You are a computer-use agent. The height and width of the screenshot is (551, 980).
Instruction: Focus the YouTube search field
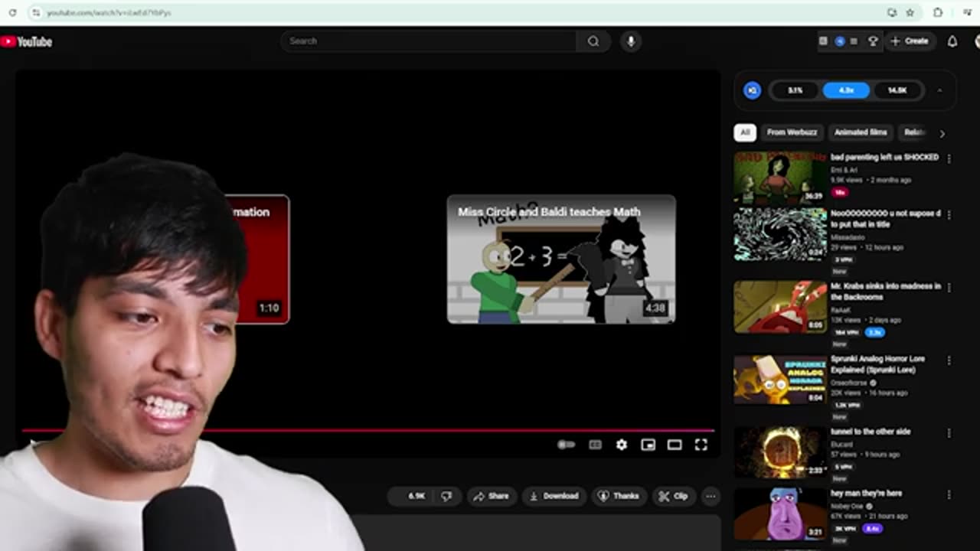[429, 41]
